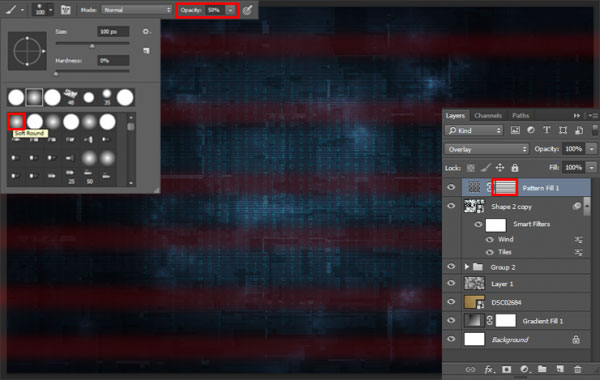Open the brush Opacity slider arrow
Viewport: 600px width, 380px height.
point(230,10)
